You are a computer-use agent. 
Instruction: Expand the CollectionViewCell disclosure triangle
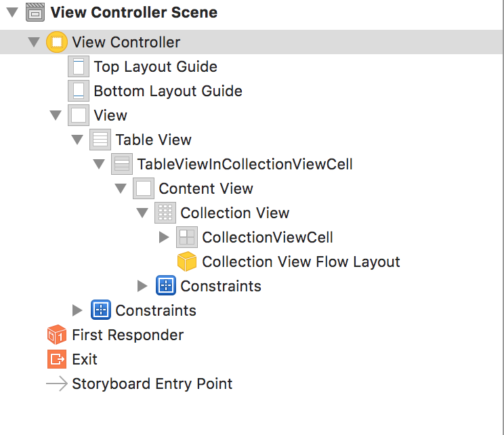tap(164, 237)
